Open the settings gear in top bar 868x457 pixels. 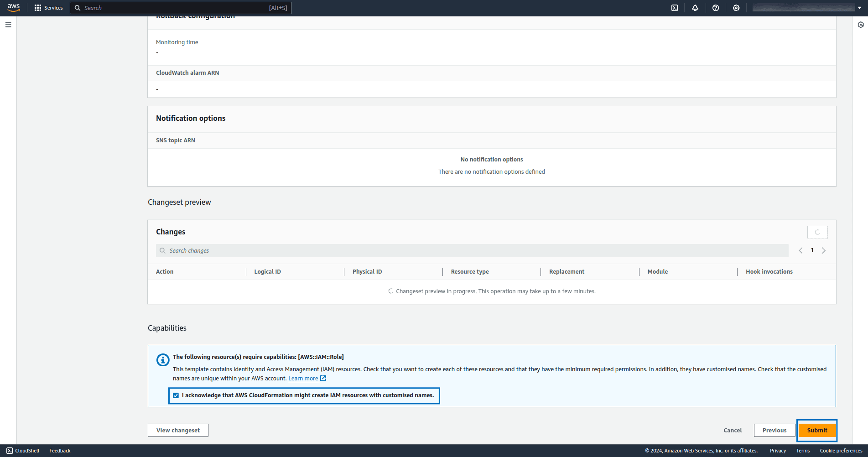coord(736,8)
